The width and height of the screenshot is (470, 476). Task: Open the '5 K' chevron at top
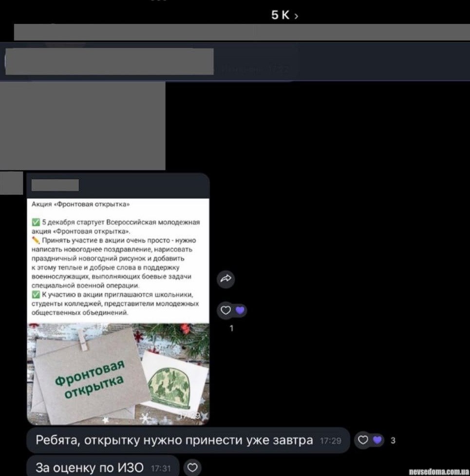coord(285,16)
